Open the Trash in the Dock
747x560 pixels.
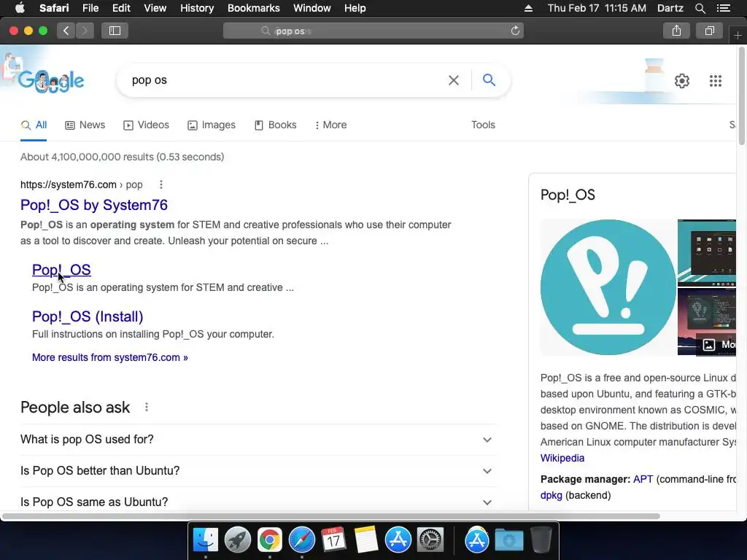[541, 540]
